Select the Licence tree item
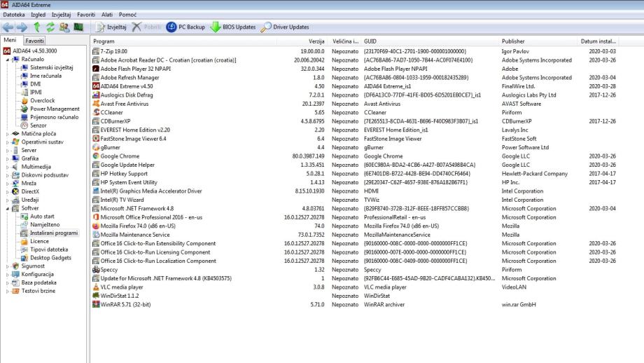Viewport: 644px width, 363px height. pos(39,241)
